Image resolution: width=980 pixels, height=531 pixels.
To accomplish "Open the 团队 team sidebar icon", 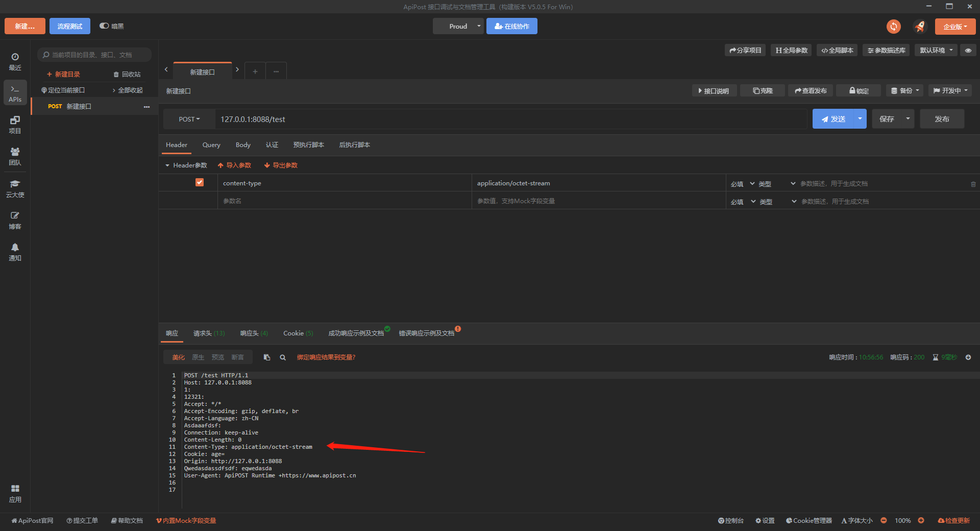I will pos(15,156).
